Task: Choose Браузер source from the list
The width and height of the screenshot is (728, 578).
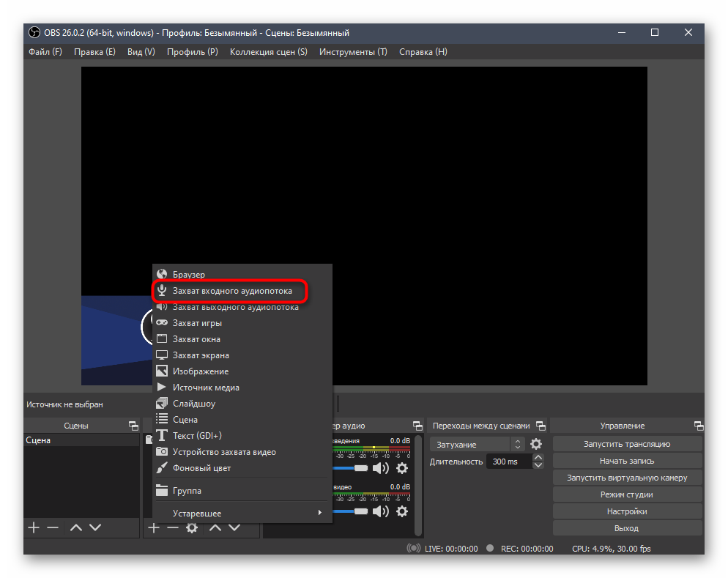Action: pyautogui.click(x=242, y=275)
